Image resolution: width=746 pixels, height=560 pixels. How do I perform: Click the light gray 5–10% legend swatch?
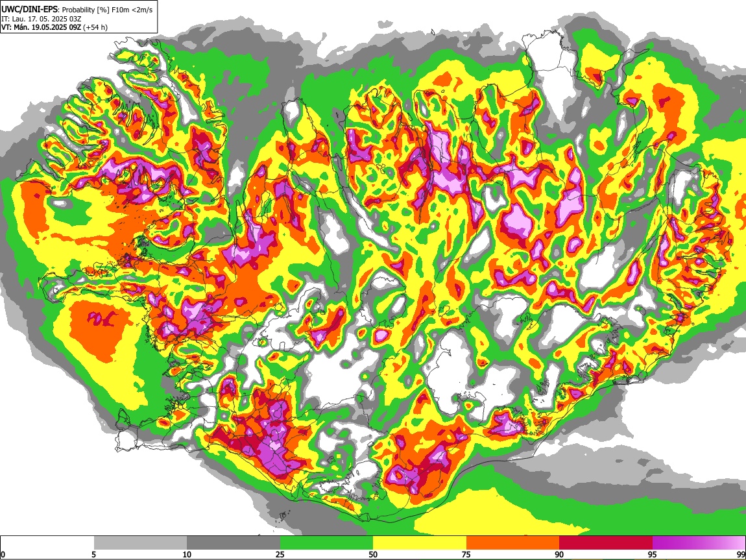140,543
